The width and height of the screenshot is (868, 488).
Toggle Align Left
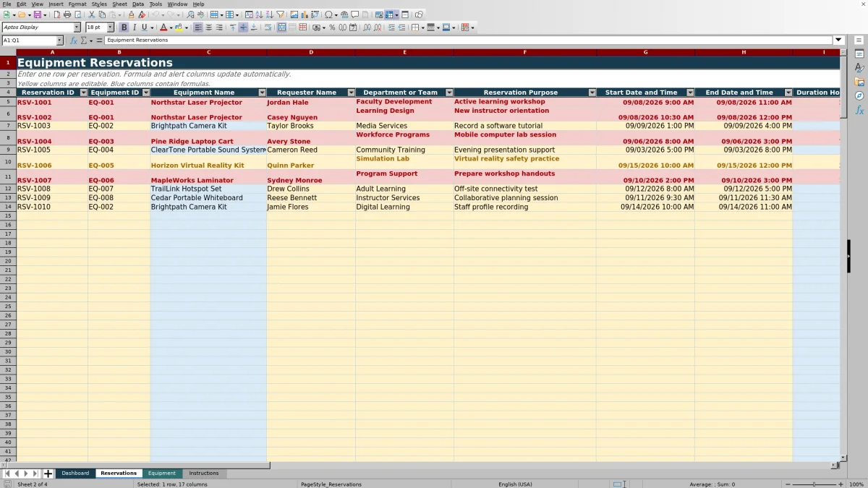pos(197,27)
